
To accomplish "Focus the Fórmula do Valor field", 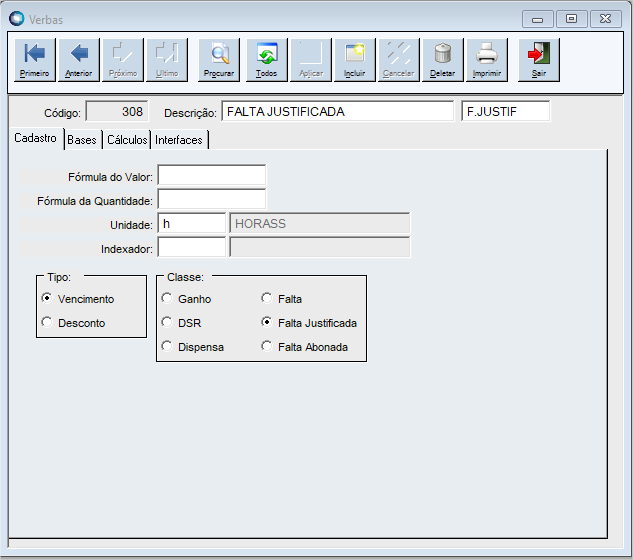I will click(212, 175).
